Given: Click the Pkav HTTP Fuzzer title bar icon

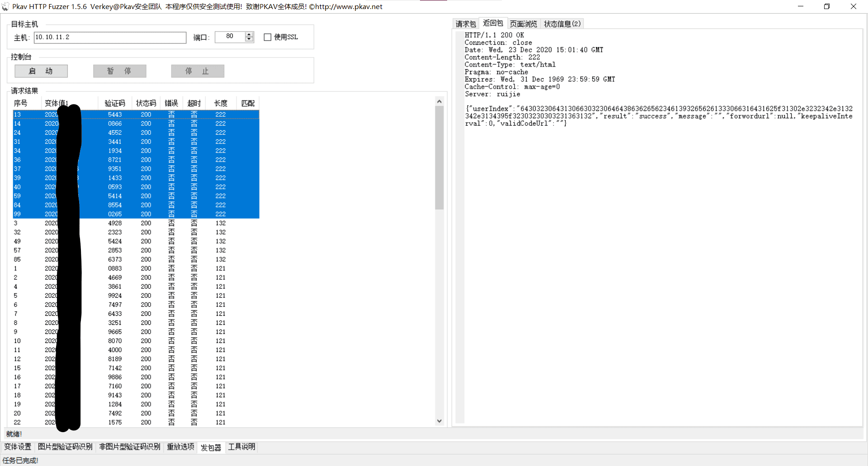Looking at the screenshot, I should [x=5, y=6].
